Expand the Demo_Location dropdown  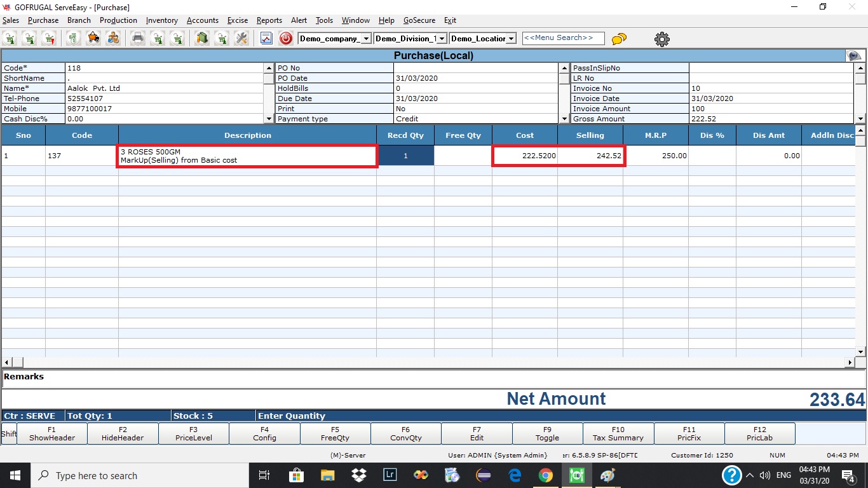(512, 39)
